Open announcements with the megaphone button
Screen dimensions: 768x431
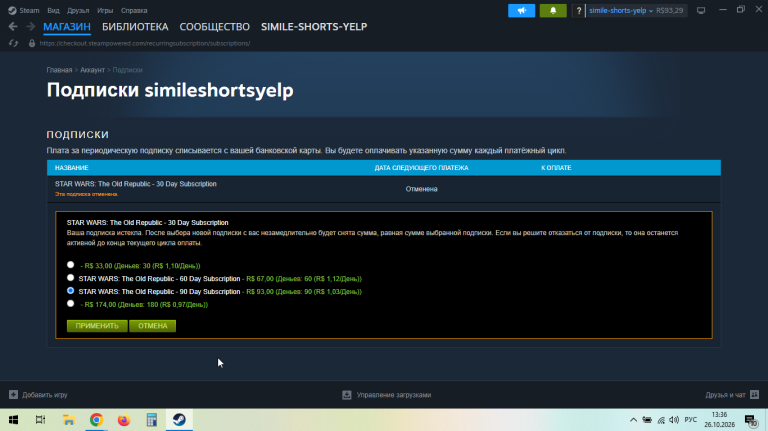[522, 10]
